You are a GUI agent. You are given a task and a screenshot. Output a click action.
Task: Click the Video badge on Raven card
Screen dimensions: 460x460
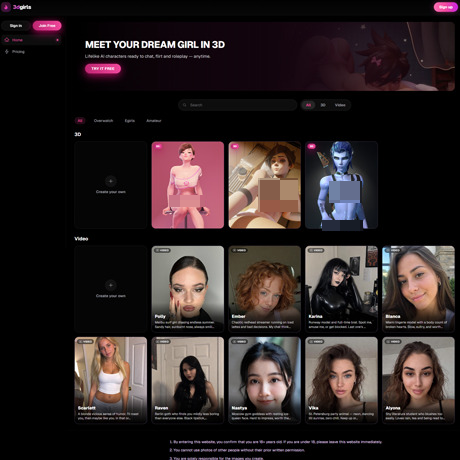pyautogui.click(x=162, y=342)
